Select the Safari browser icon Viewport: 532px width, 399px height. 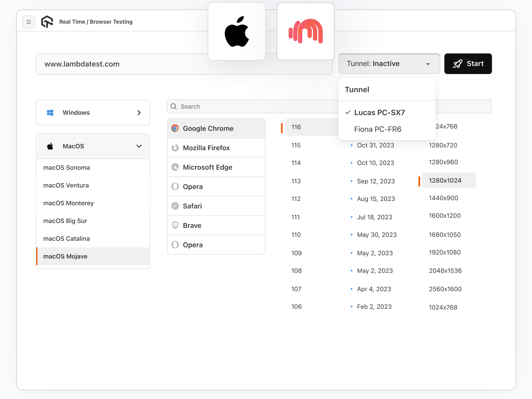pos(175,206)
